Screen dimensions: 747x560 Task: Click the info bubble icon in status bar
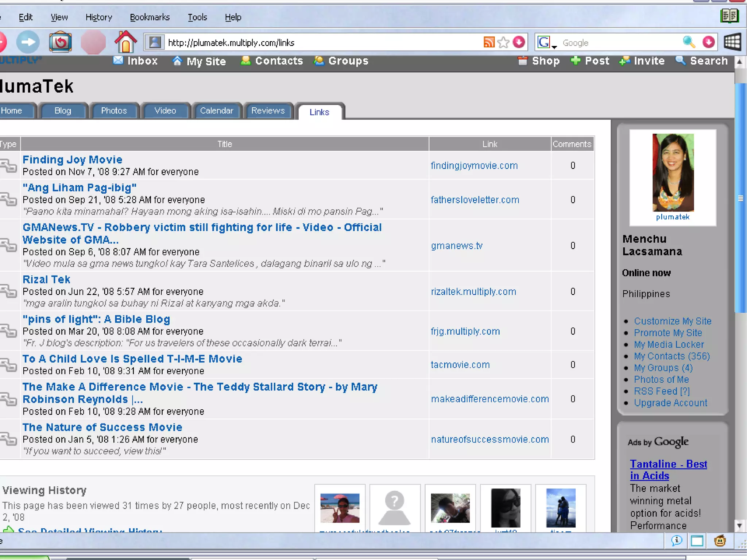pos(677,541)
